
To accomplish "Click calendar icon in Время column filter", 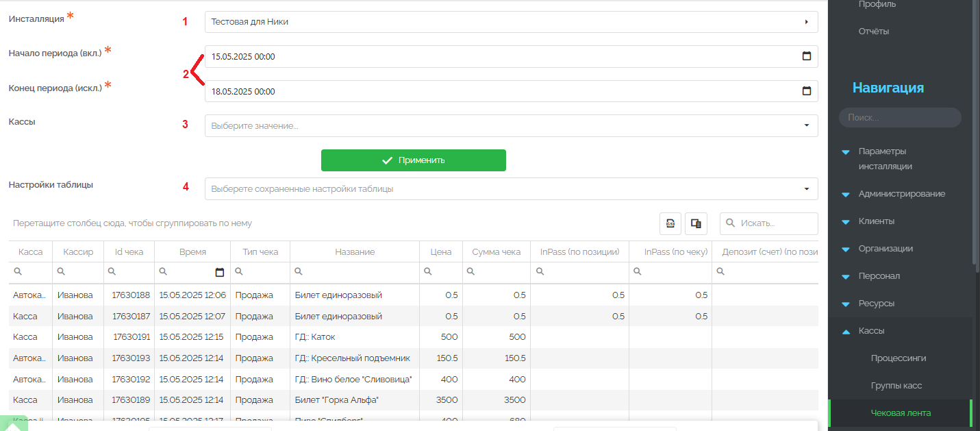I will (219, 272).
